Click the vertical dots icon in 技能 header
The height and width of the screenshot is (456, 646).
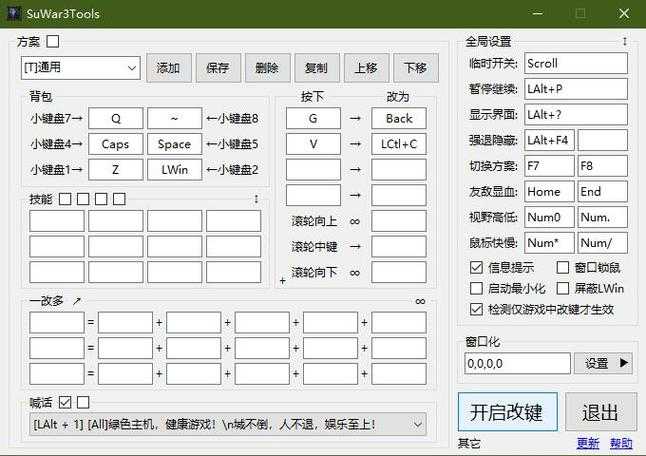tap(256, 199)
